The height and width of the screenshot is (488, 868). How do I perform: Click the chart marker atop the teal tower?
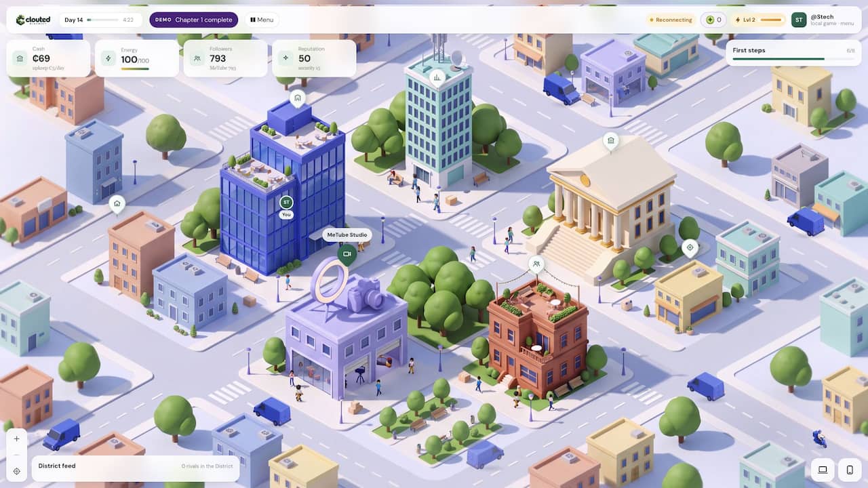437,77
